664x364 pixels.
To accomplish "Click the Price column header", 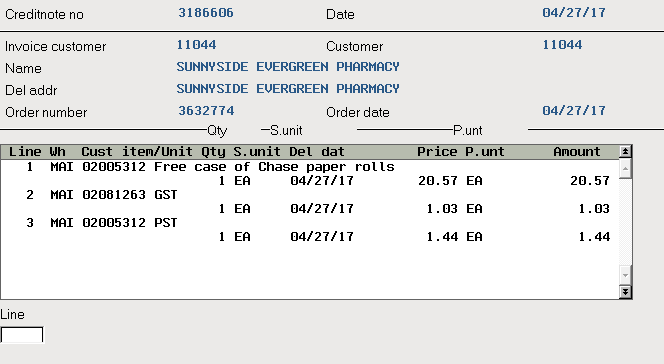I will (x=437, y=152).
